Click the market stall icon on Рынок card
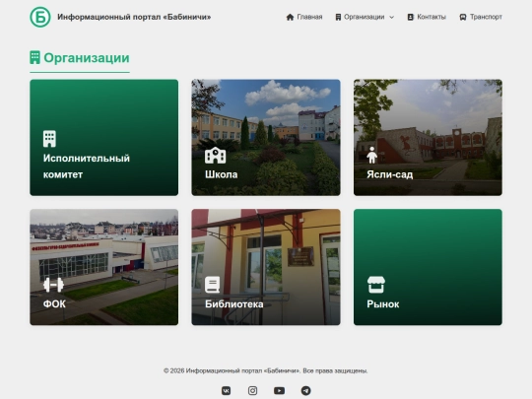 click(x=376, y=285)
